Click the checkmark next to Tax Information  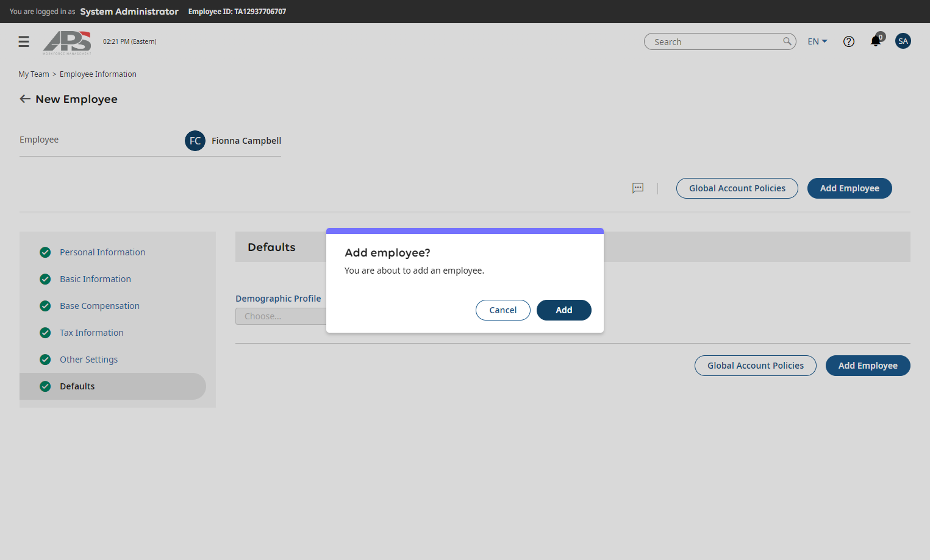(x=45, y=333)
